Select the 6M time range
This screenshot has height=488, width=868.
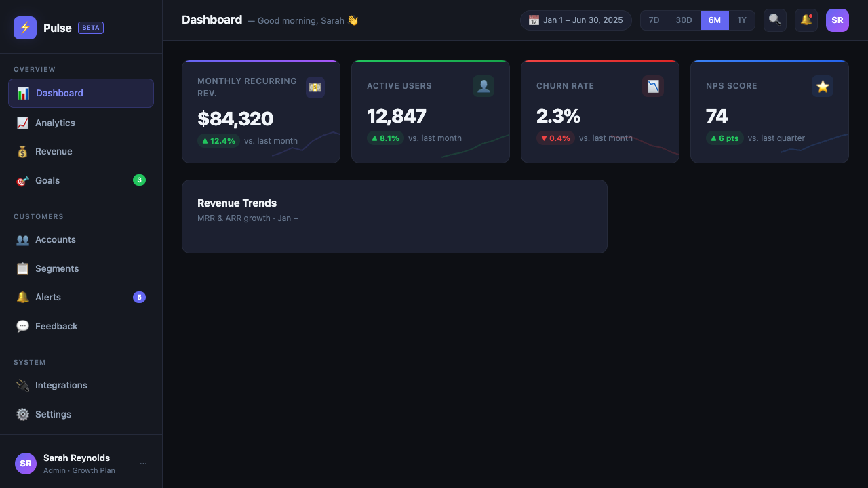(x=715, y=20)
